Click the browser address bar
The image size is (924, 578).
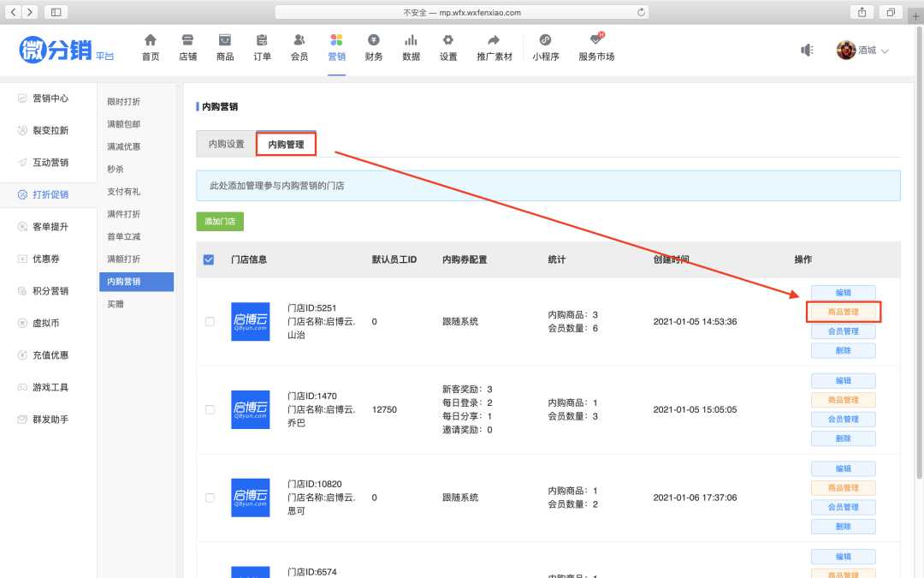[x=461, y=12]
